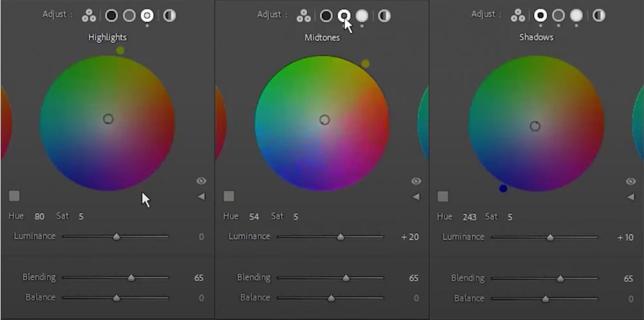This screenshot has width=644, height=320.
Task: Toggle the eye icon in the Midtones panel
Action: tap(416, 182)
